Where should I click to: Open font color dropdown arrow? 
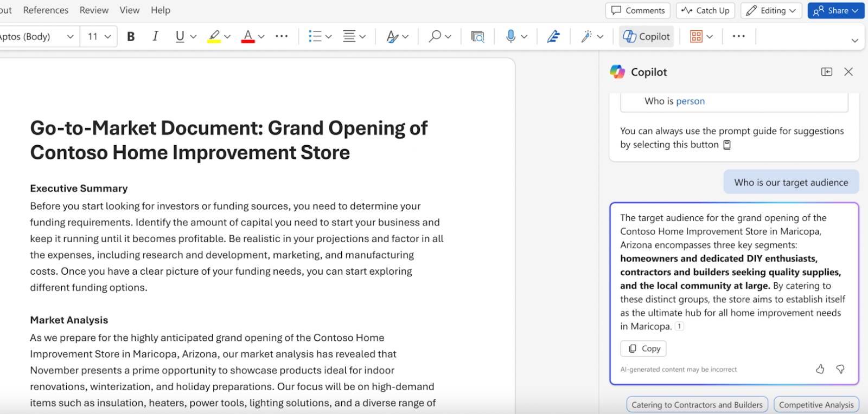click(261, 37)
